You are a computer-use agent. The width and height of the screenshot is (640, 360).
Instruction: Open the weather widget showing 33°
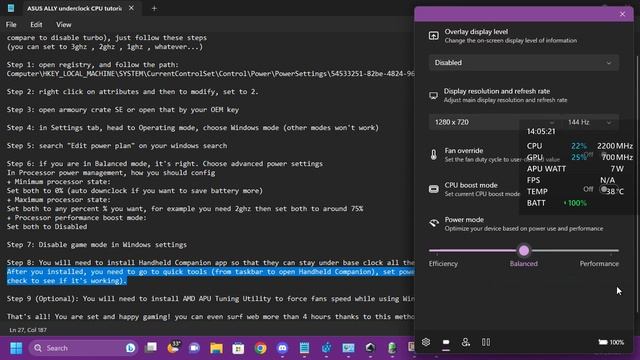pyautogui.click(x=174, y=347)
